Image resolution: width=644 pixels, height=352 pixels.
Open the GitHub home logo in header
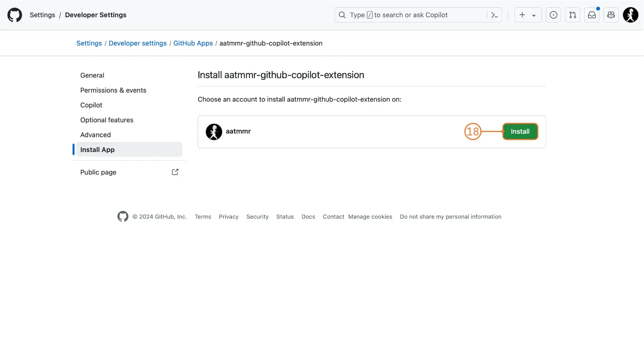coord(15,15)
